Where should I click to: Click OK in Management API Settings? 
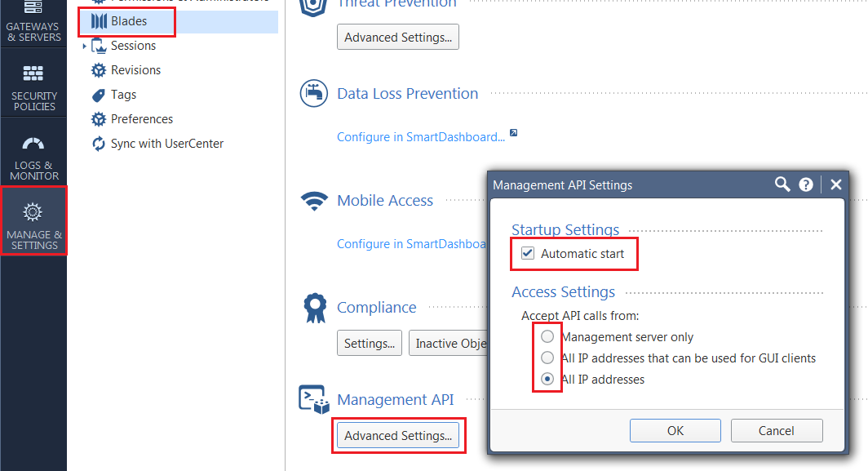point(675,430)
